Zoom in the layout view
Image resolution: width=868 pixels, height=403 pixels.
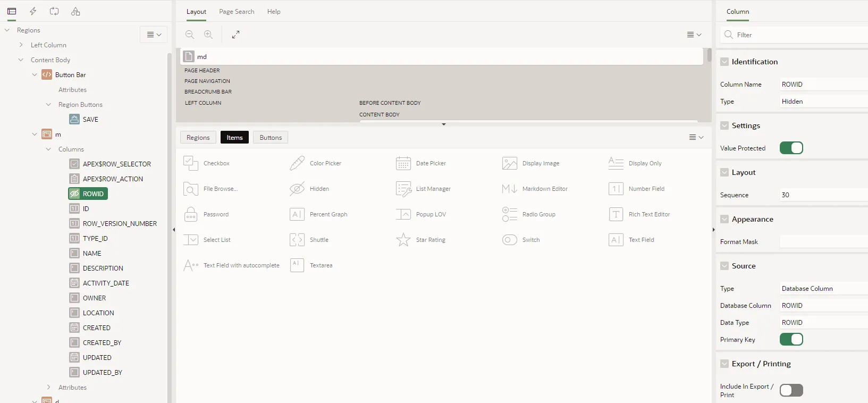tap(208, 35)
